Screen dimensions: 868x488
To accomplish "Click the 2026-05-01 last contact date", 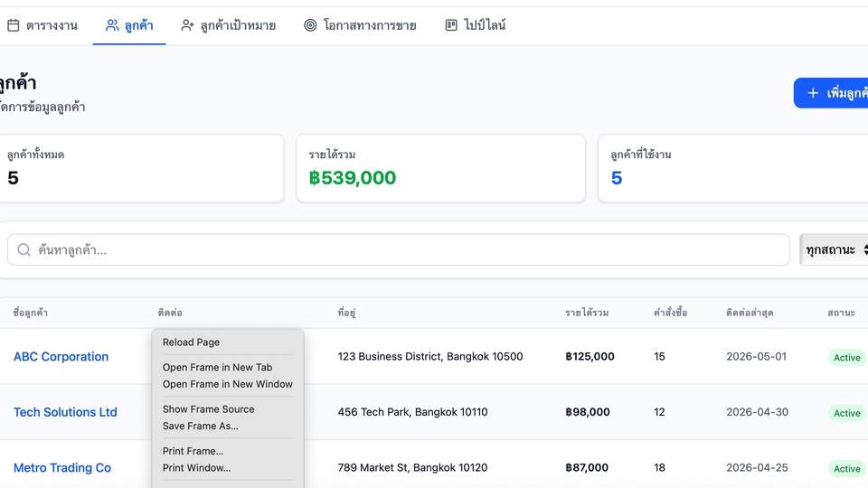I will click(756, 357).
